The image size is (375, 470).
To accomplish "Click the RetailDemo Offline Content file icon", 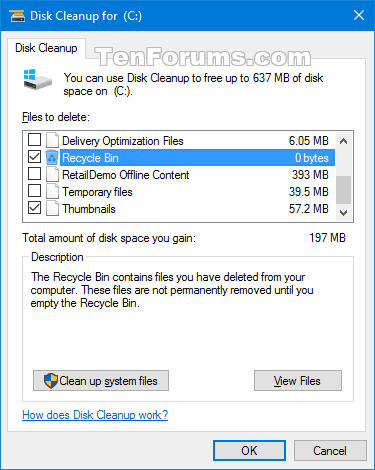I will coord(52,174).
